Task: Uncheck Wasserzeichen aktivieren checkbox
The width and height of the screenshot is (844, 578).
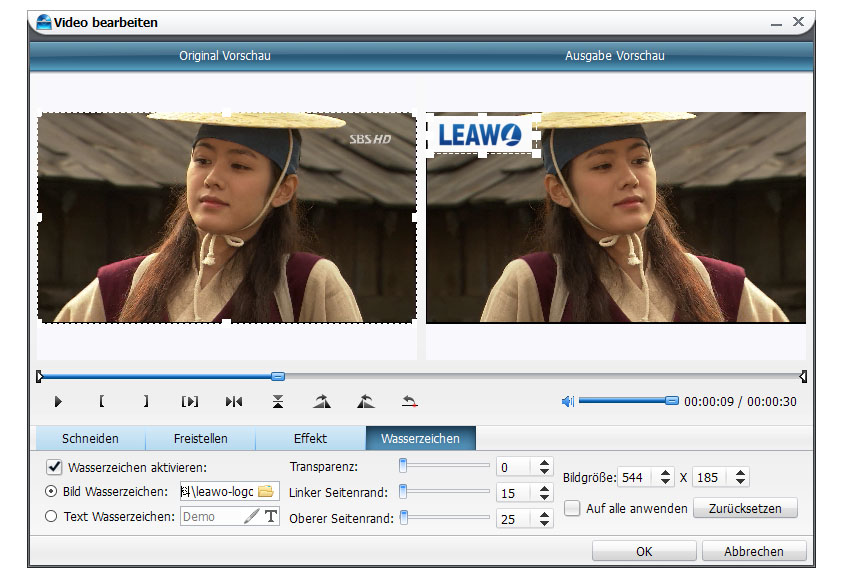Action: click(x=54, y=467)
